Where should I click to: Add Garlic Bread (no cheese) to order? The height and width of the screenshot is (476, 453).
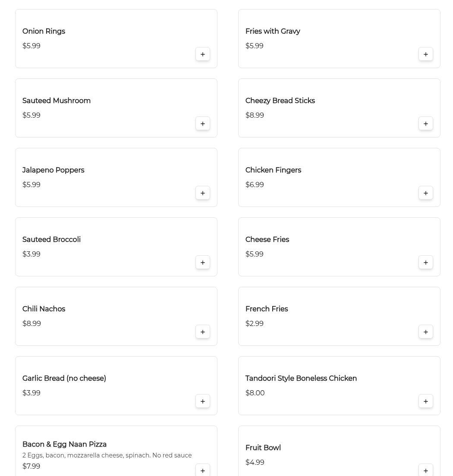pyautogui.click(x=203, y=401)
